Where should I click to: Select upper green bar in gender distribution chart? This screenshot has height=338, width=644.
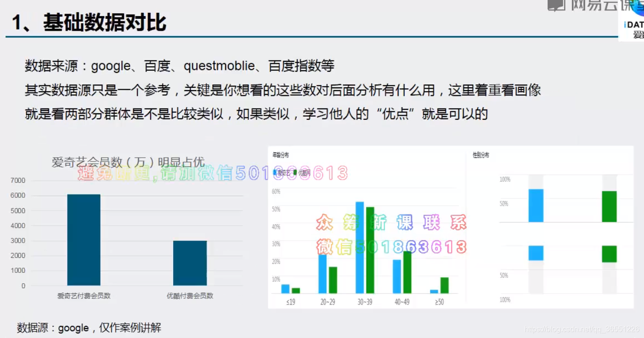pyautogui.click(x=610, y=206)
